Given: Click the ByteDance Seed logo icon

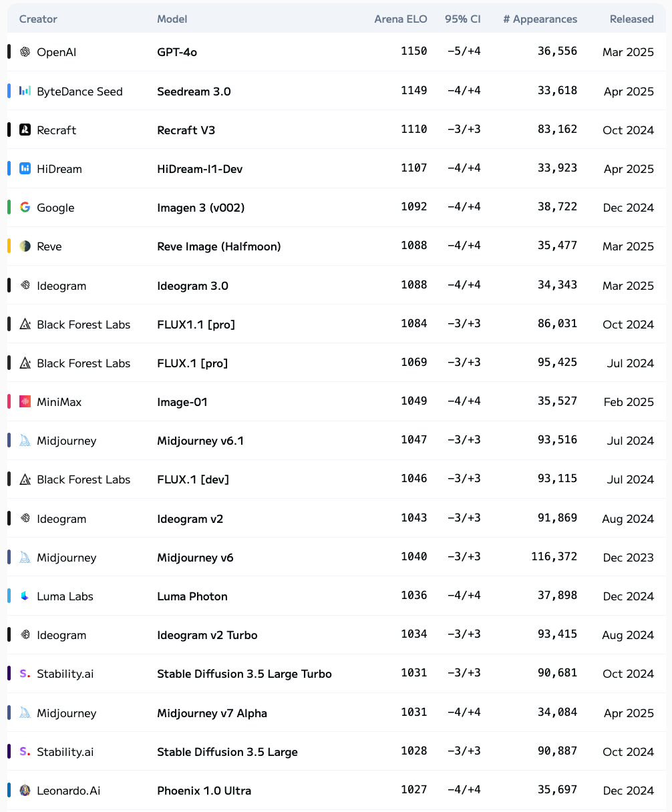Looking at the screenshot, I should [x=25, y=91].
